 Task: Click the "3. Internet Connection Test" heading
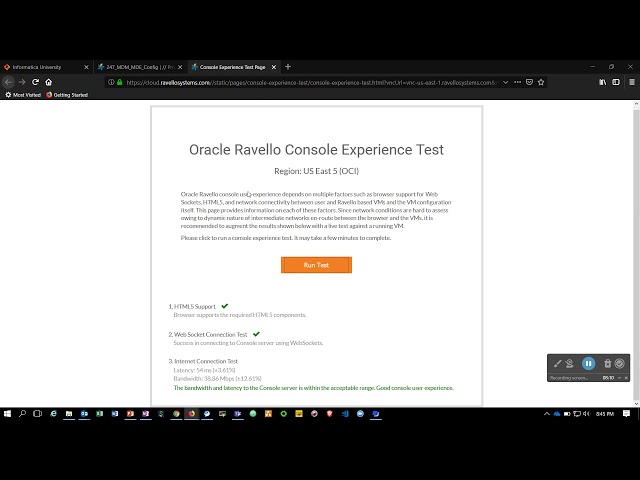point(203,361)
